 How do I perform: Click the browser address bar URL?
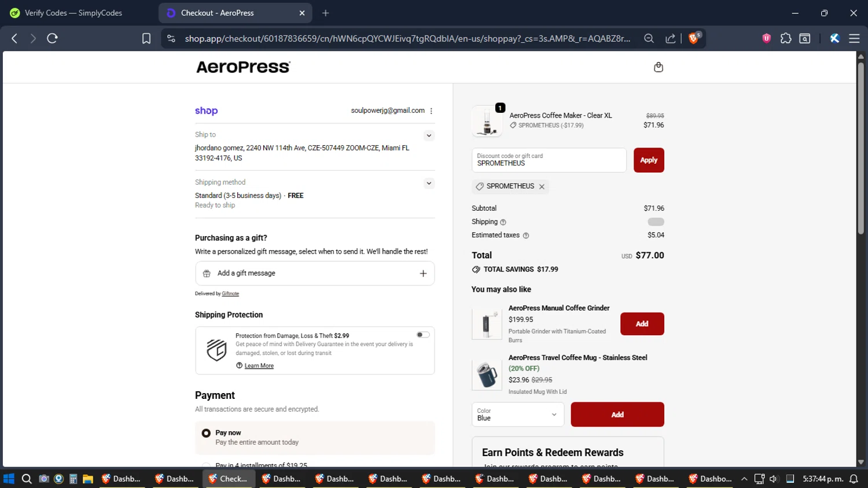407,38
